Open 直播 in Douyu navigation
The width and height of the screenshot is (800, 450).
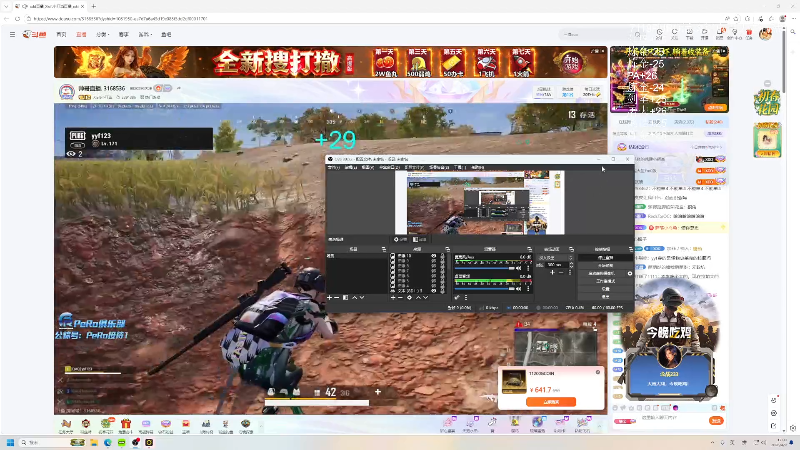pyautogui.click(x=81, y=34)
